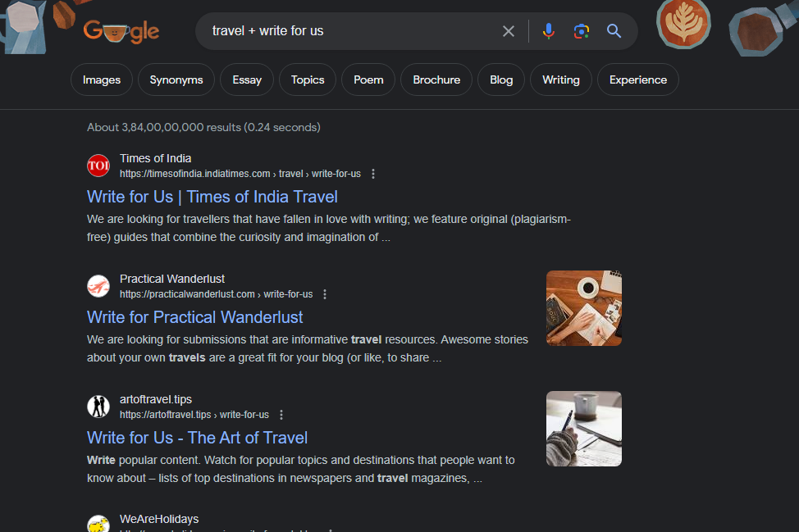Filter results by Images
The height and width of the screenshot is (532, 799).
[102, 80]
